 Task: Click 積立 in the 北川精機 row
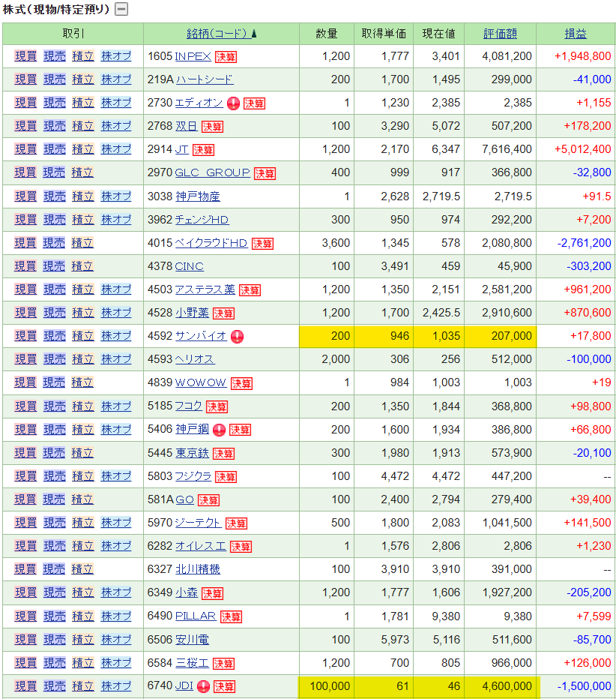pyautogui.click(x=82, y=569)
